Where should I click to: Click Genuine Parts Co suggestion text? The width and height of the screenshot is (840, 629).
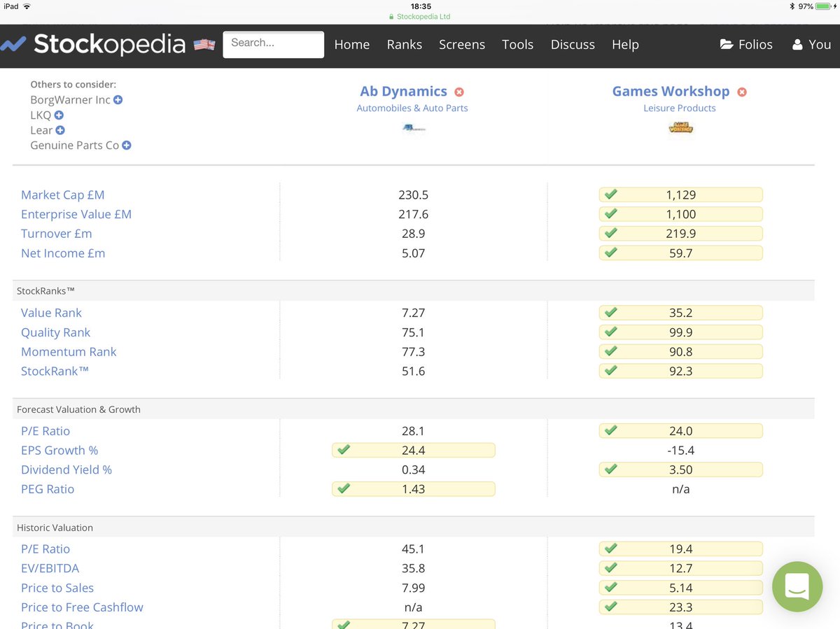[x=75, y=146]
